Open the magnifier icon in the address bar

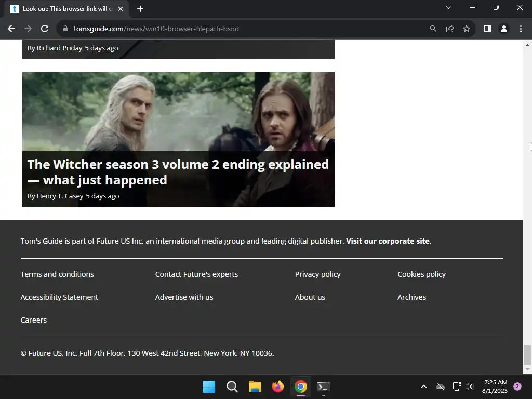(x=433, y=29)
